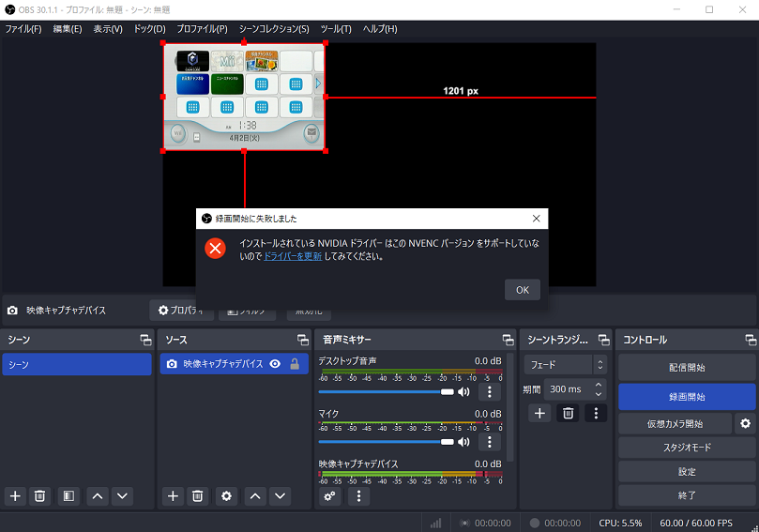Image resolution: width=759 pixels, height=532 pixels.
Task: Open source properties gear in ソース panel
Action: (x=226, y=496)
